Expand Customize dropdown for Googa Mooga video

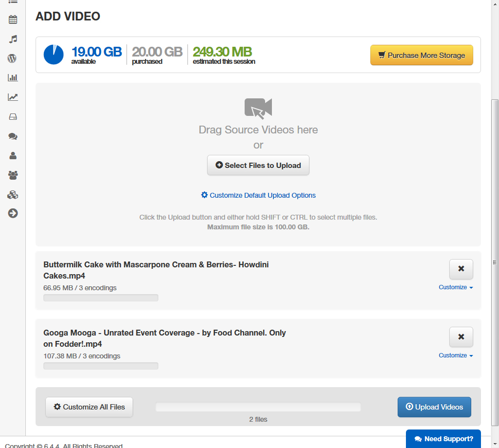point(456,355)
